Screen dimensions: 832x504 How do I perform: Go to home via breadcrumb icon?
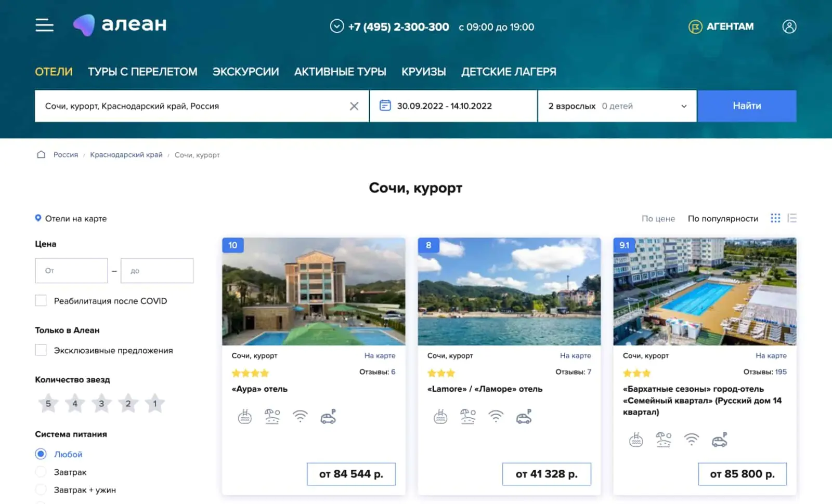point(41,154)
